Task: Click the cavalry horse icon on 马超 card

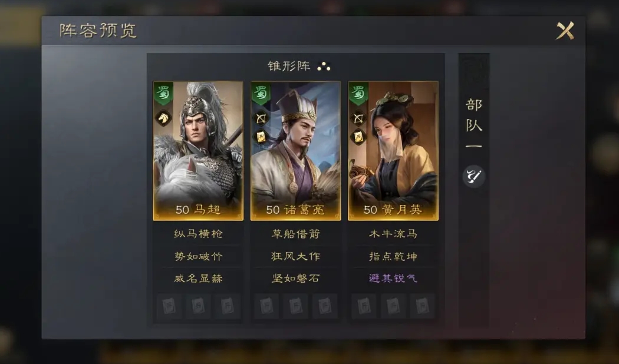Action: [x=163, y=118]
